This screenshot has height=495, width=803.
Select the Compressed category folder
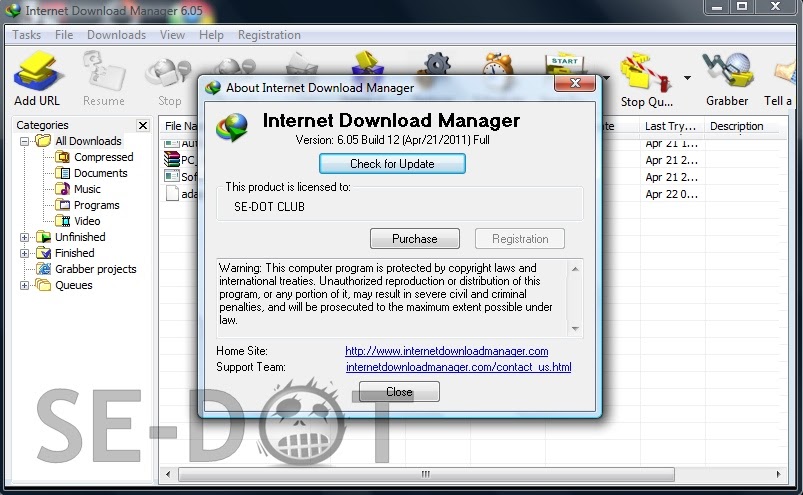(x=95, y=157)
